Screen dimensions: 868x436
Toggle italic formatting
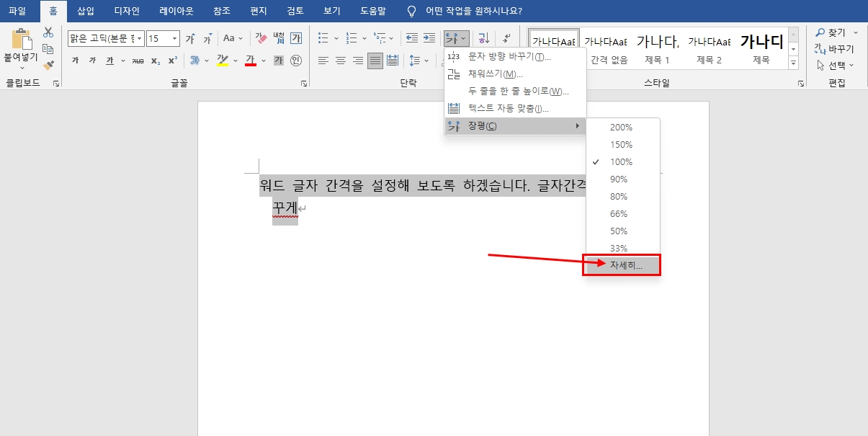click(x=91, y=61)
